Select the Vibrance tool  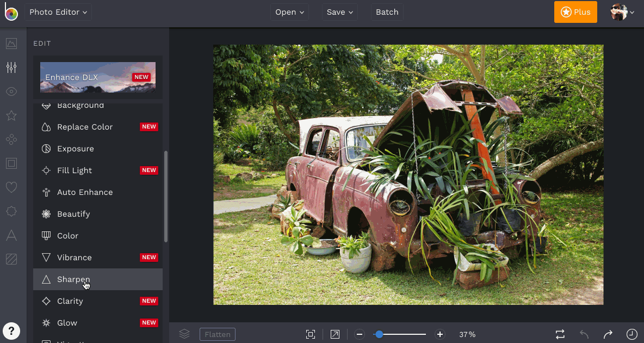coord(98,258)
